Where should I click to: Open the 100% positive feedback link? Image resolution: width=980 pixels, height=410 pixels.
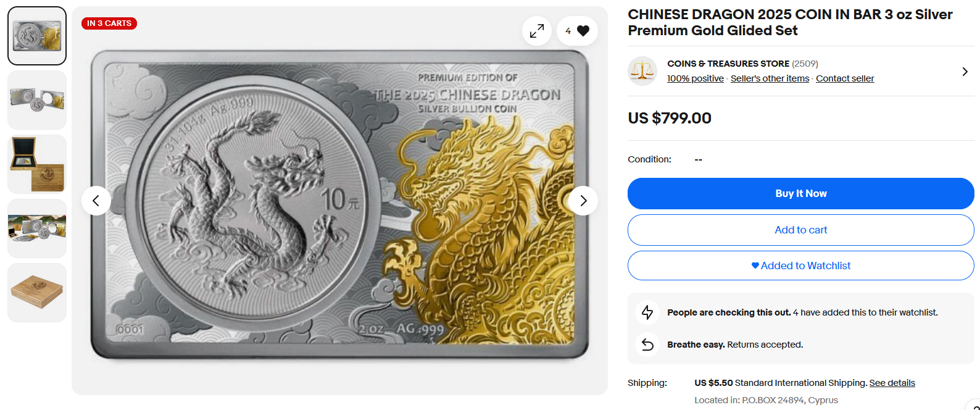pos(695,78)
